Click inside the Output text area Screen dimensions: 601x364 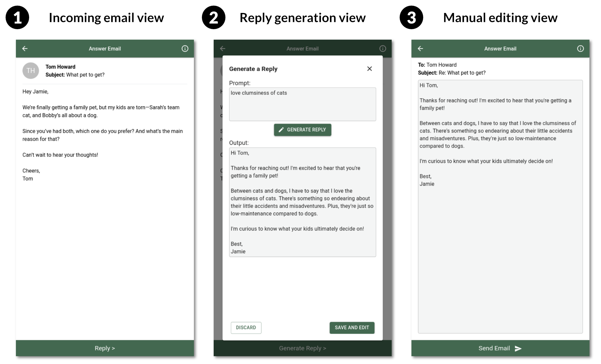(302, 202)
